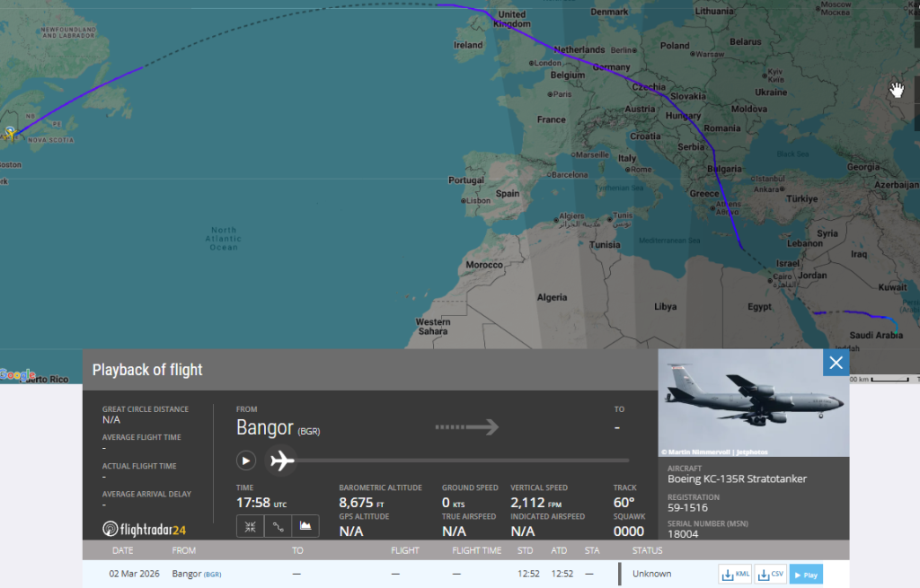This screenshot has width=920, height=588.
Task: Download the CSV file
Action: coord(770,575)
